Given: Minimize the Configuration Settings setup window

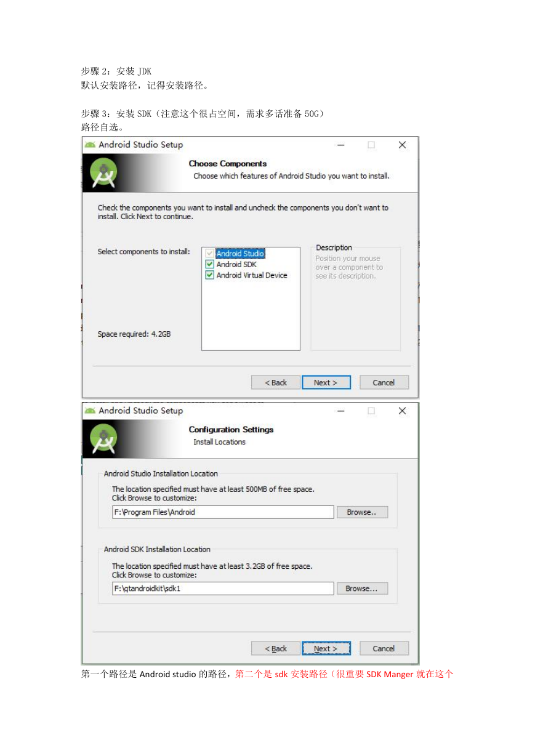Looking at the screenshot, I should coord(340,411).
